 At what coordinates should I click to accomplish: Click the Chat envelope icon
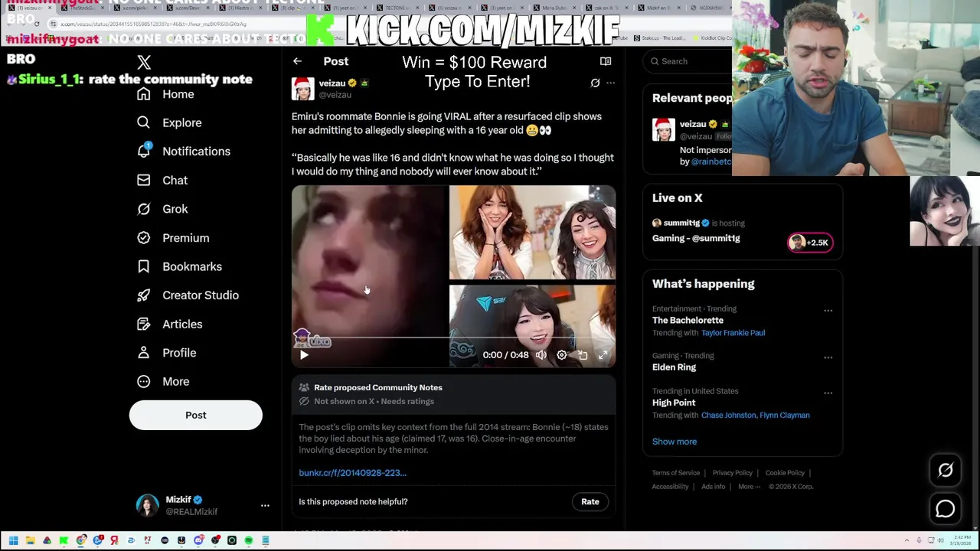[x=143, y=180]
